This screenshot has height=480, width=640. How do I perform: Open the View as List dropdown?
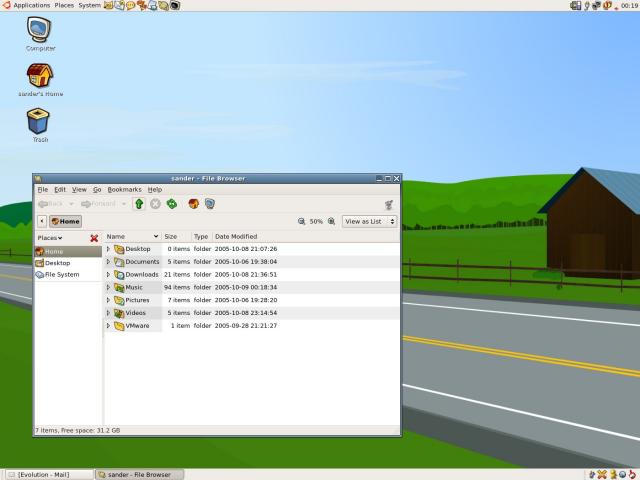coord(369,221)
